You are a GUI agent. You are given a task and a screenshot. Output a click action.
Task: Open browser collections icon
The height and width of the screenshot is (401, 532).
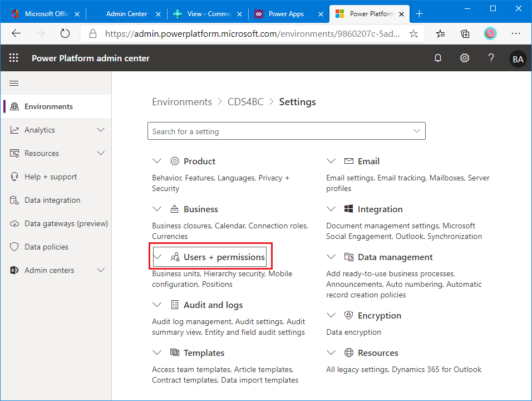[x=465, y=33]
